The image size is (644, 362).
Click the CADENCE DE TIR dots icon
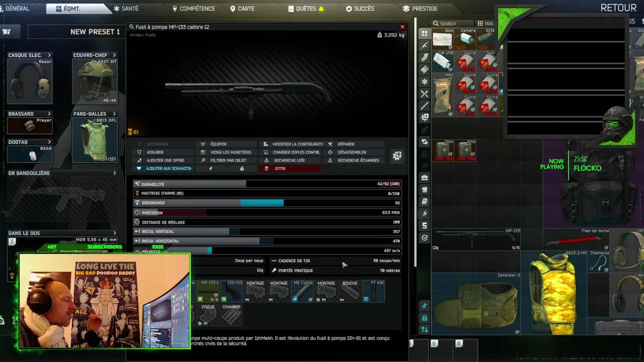point(274,260)
